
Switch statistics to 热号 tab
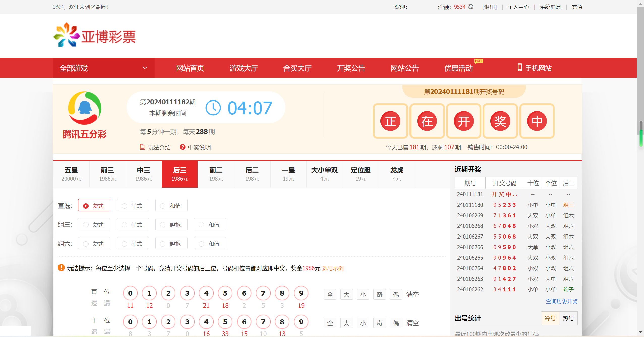point(568,318)
